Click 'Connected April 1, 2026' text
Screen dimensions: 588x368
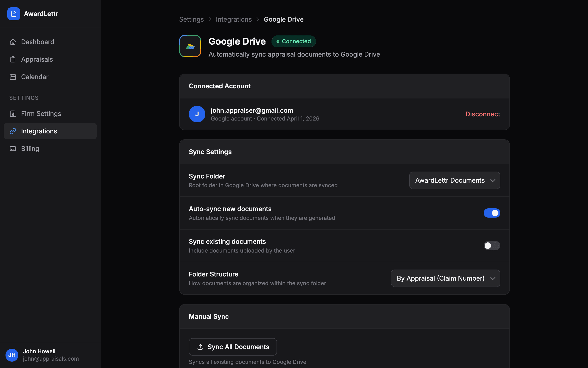288,118
